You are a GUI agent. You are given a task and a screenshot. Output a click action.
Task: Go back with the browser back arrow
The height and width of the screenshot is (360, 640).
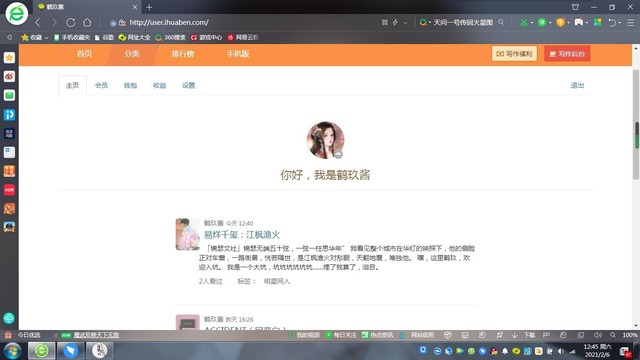point(38,22)
